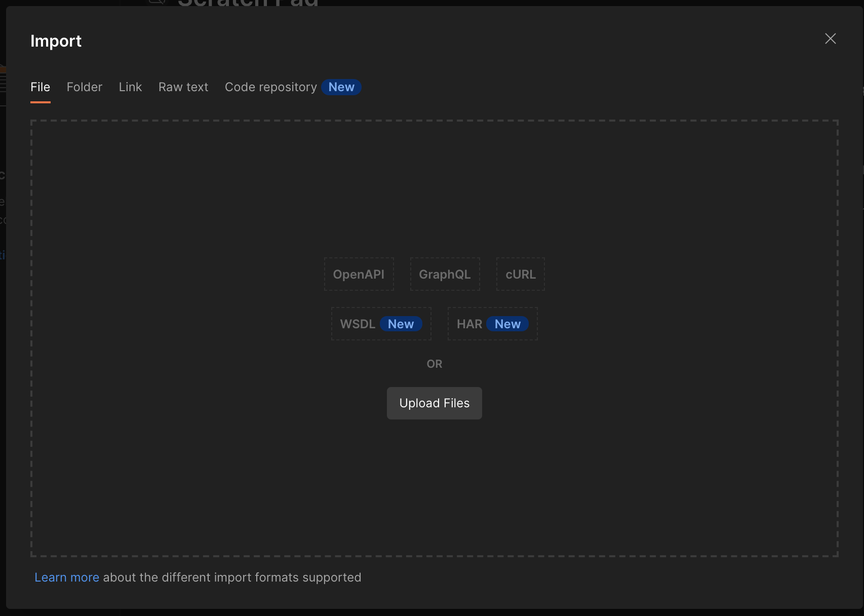
Task: Choose the OpenAPI import format
Action: tap(359, 274)
